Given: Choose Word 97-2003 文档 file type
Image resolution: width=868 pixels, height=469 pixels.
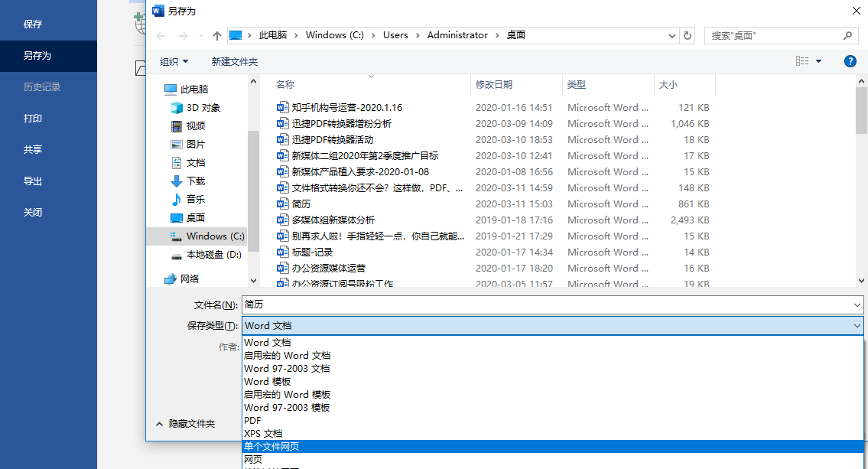Looking at the screenshot, I should (287, 368).
